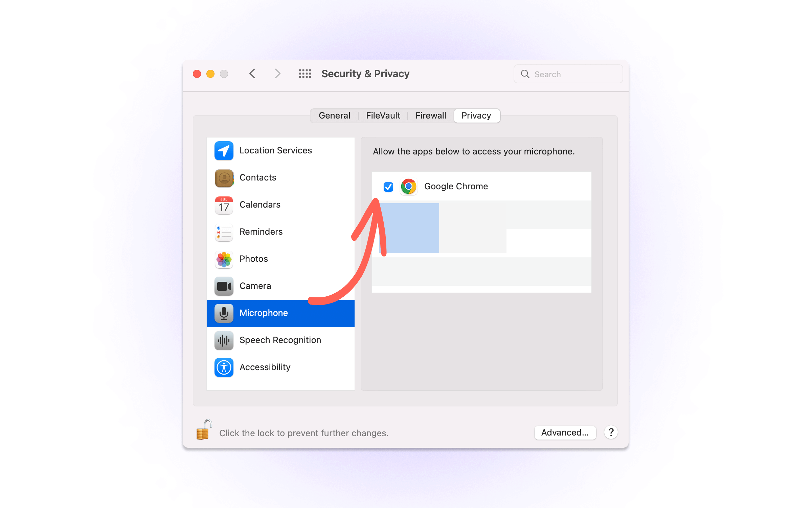
Task: Click the Contacts book icon
Action: [x=224, y=178]
